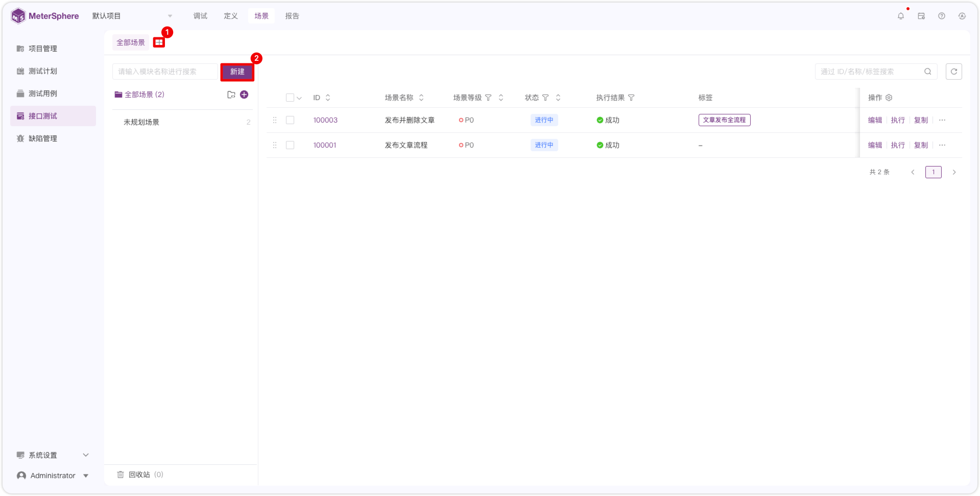Click 复制 for scenario 100003
Viewport: 980px width, 496px height.
[921, 120]
